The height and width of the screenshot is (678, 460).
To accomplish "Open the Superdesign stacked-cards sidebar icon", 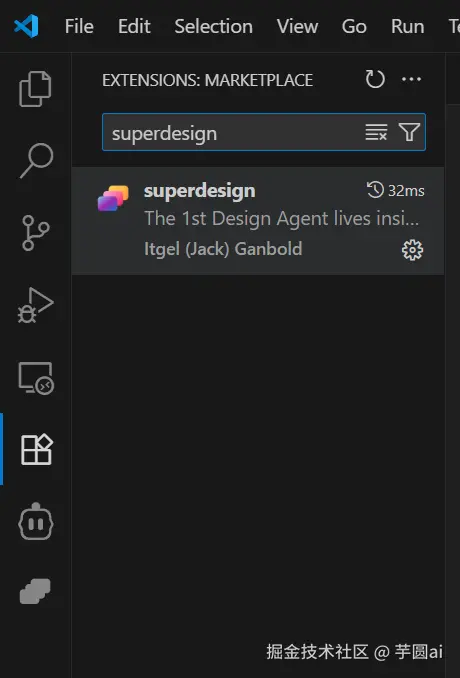I will click(35, 592).
